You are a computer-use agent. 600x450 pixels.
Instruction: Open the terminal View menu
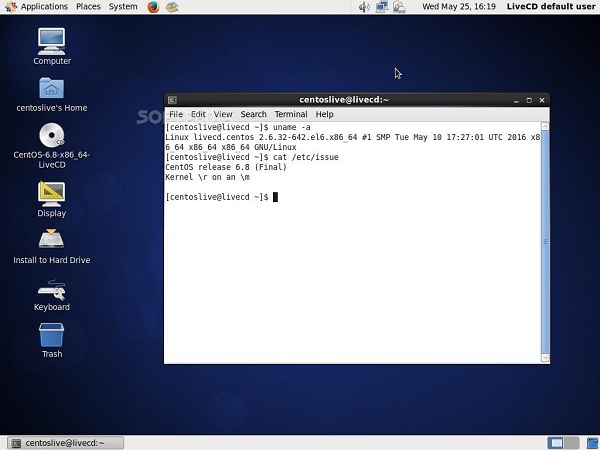[x=223, y=114]
